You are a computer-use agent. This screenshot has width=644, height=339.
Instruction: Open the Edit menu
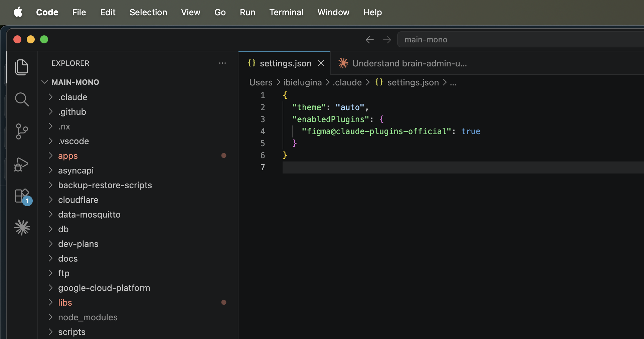point(108,12)
